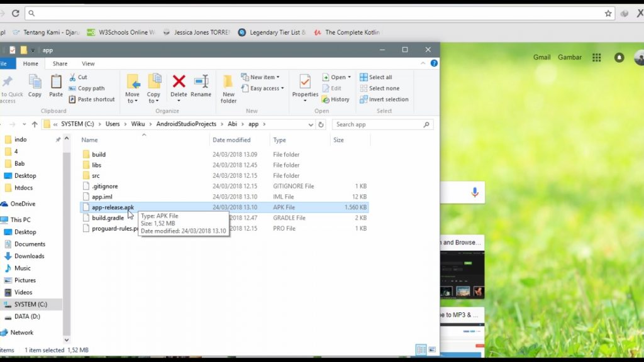Click the voice search microphone icon
The height and width of the screenshot is (362, 644).
[x=474, y=192]
